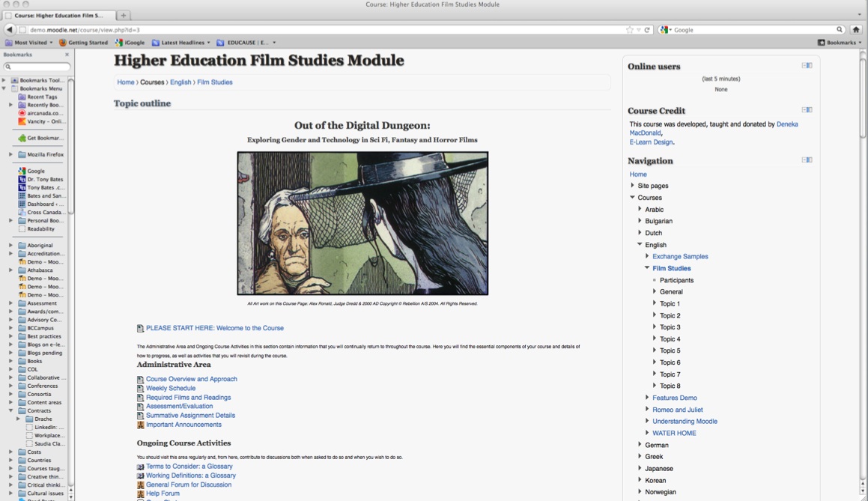
Task: Click the Judge Dredd artwork image
Action: point(362,223)
